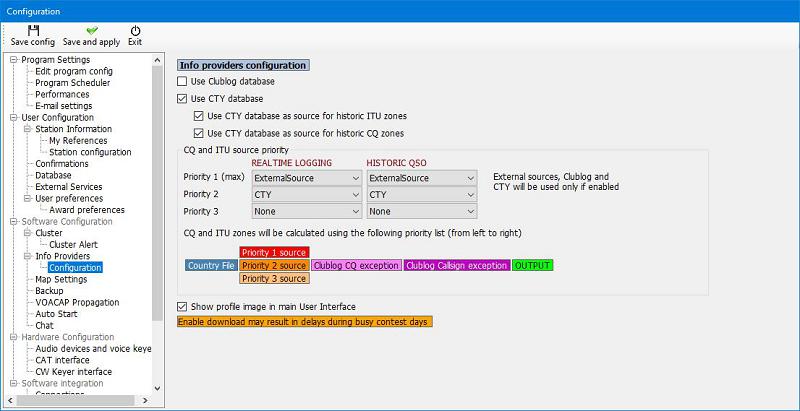Select My References tree item

click(78, 141)
